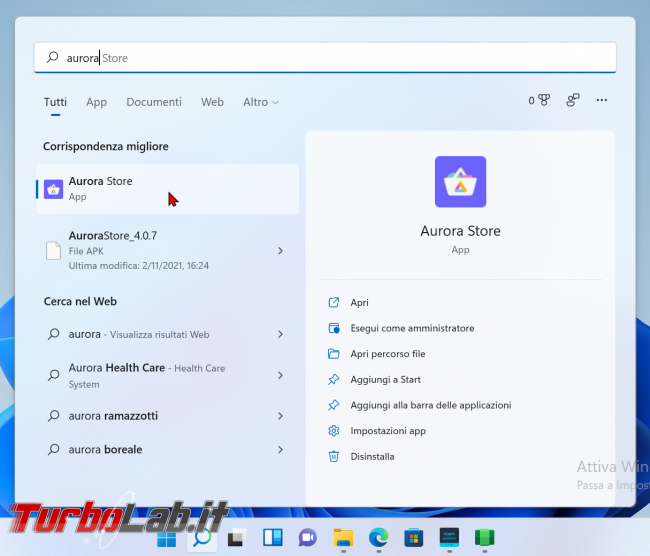Switch to the Documenti tab
The image size is (650, 556).
154,102
